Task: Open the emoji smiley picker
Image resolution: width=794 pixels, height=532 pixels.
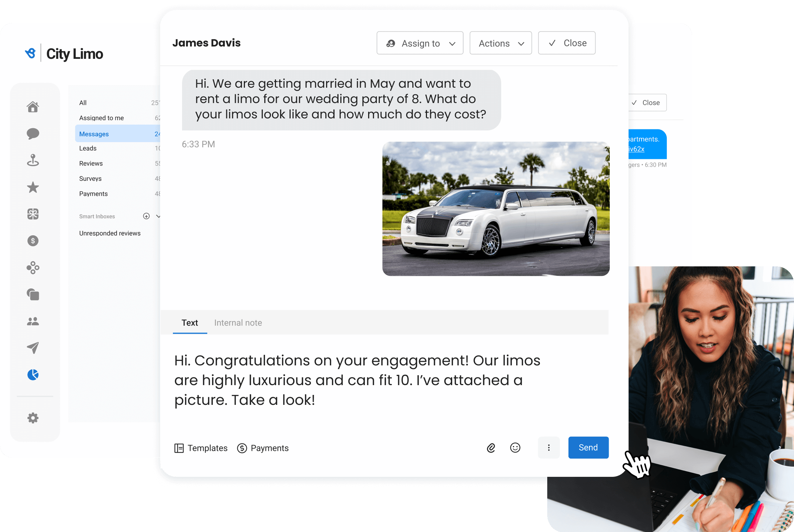Action: coord(515,448)
